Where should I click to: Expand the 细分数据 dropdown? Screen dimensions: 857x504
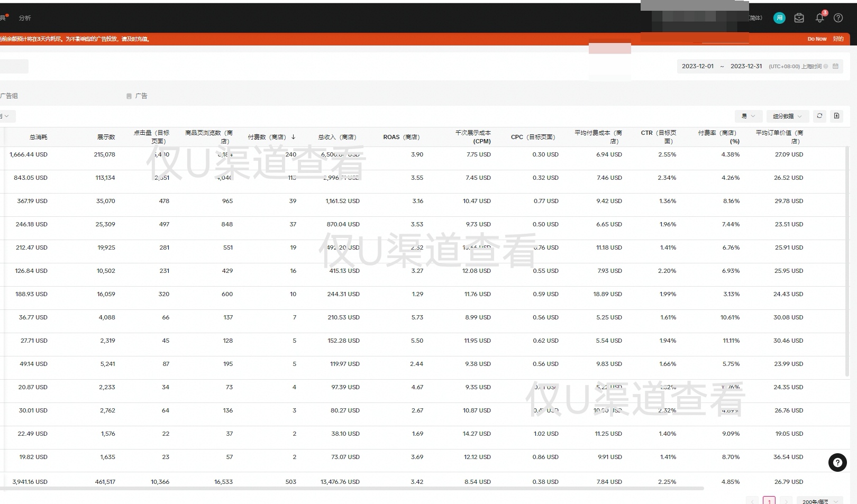point(787,116)
